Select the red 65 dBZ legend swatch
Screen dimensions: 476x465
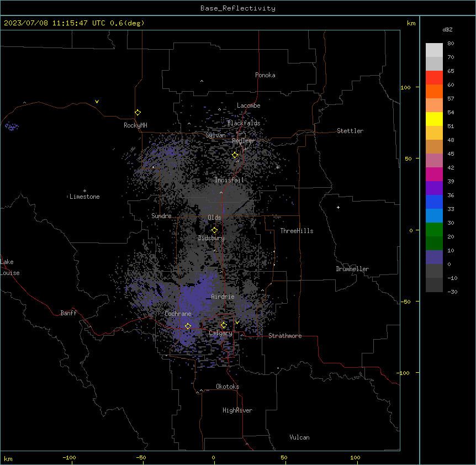pyautogui.click(x=434, y=78)
